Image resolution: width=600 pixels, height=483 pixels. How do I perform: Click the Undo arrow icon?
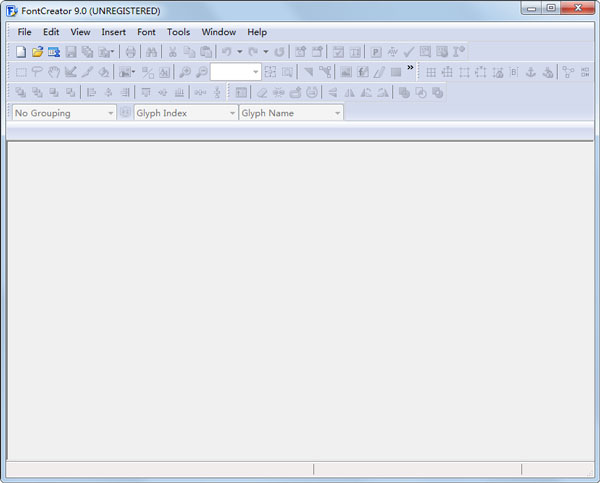point(227,52)
